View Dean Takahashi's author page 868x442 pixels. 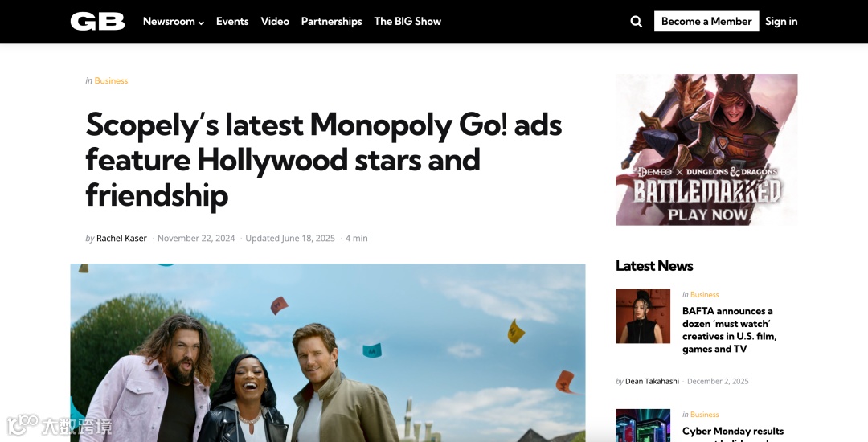click(652, 381)
